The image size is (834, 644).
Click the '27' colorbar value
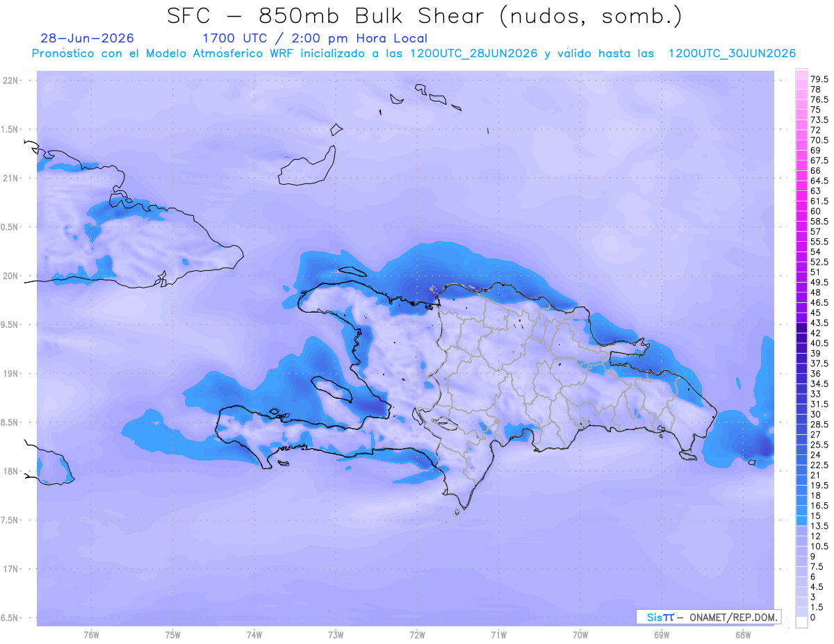click(x=816, y=434)
